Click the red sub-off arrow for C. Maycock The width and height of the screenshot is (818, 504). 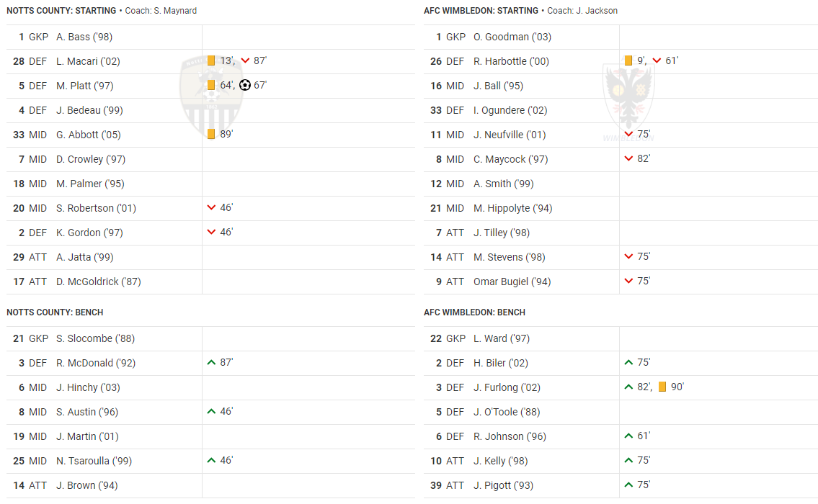click(x=628, y=158)
